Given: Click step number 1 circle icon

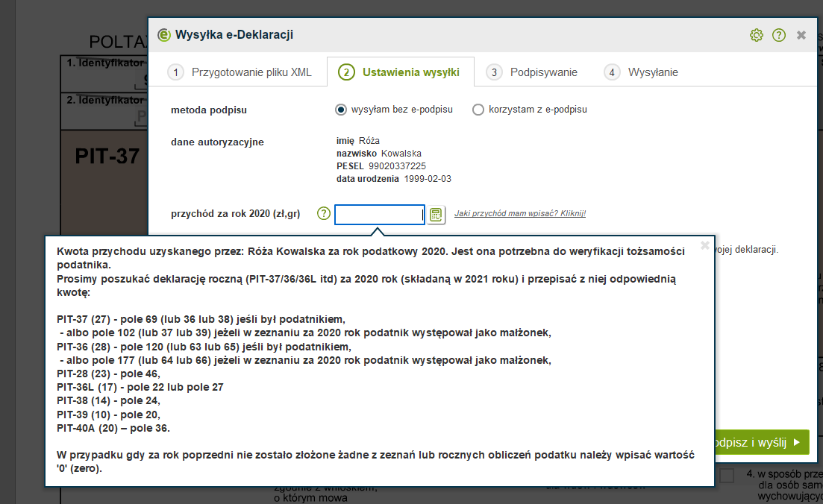Looking at the screenshot, I should (175, 72).
